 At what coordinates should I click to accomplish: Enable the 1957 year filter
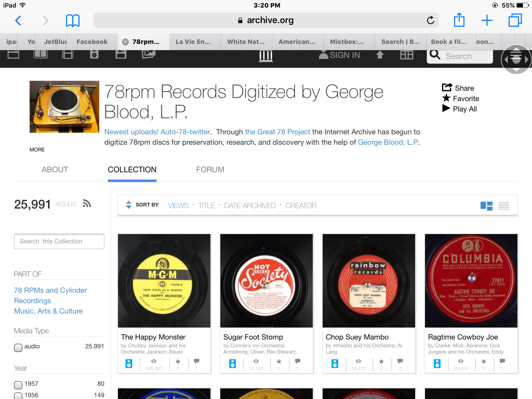click(x=18, y=385)
